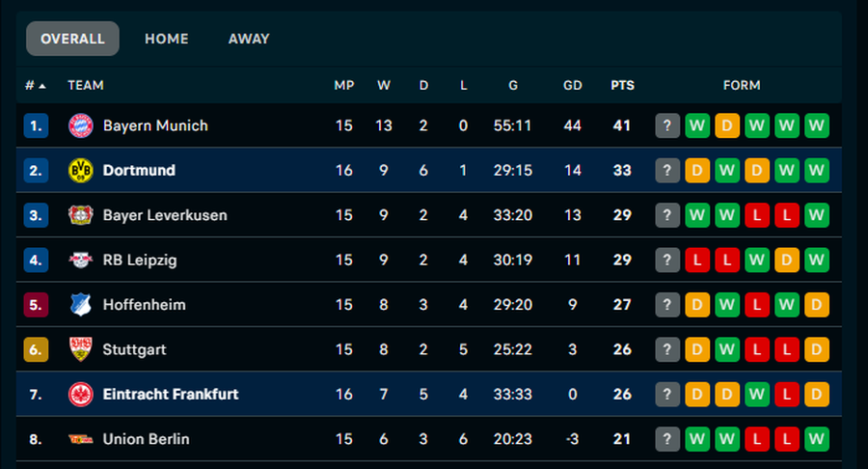Viewport: 868px width, 469px height.
Task: Click the Dortmund BVB logo icon
Action: click(x=80, y=171)
